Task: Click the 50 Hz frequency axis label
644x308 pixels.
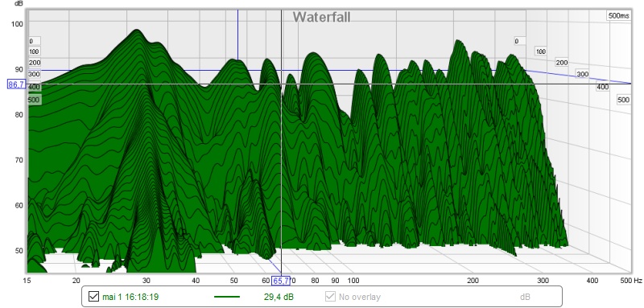Action: pos(234,281)
